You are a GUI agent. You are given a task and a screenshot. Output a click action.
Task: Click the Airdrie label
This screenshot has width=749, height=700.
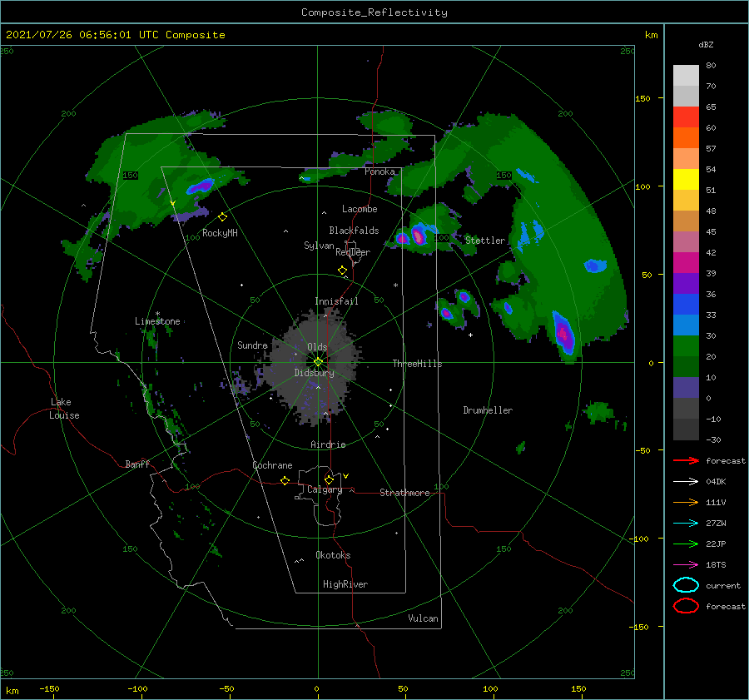328,444
